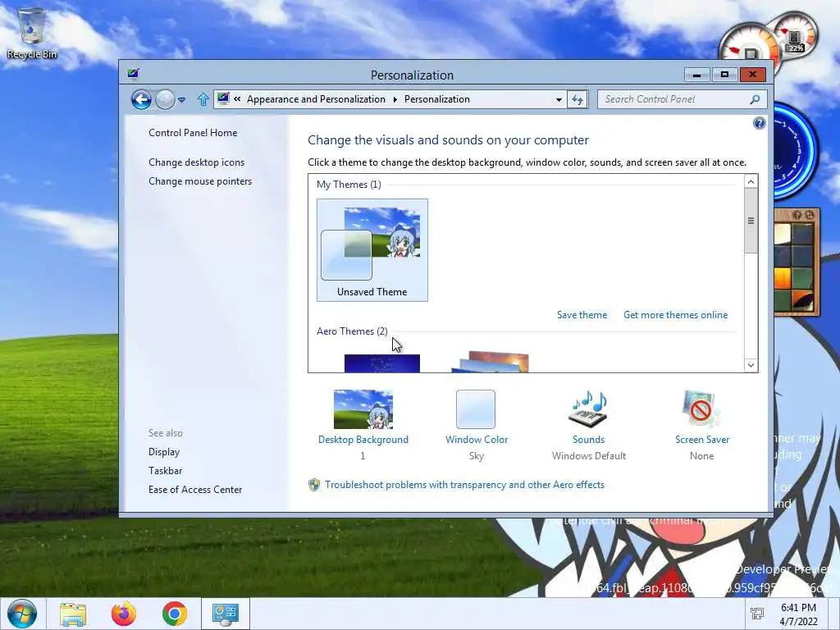Open Change desktop icons
Viewport: 840px width, 630px height.
(197, 162)
